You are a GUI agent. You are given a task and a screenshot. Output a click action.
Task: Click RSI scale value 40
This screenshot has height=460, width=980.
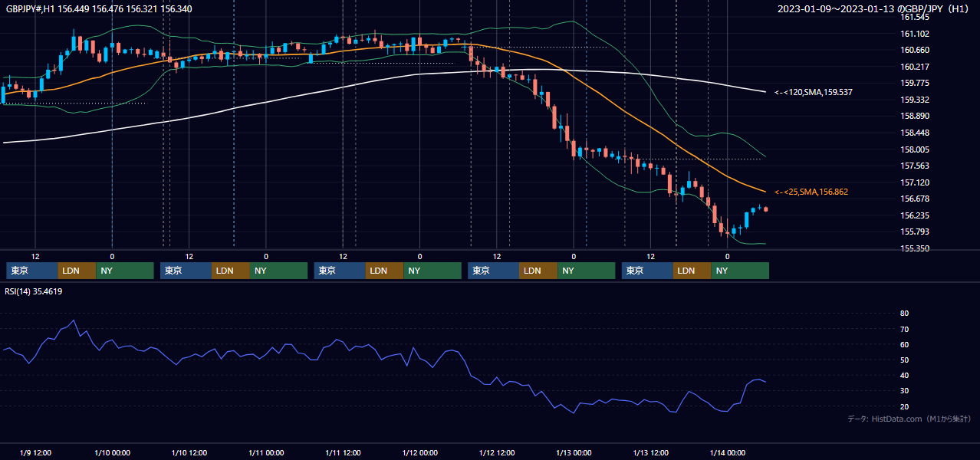click(x=904, y=375)
